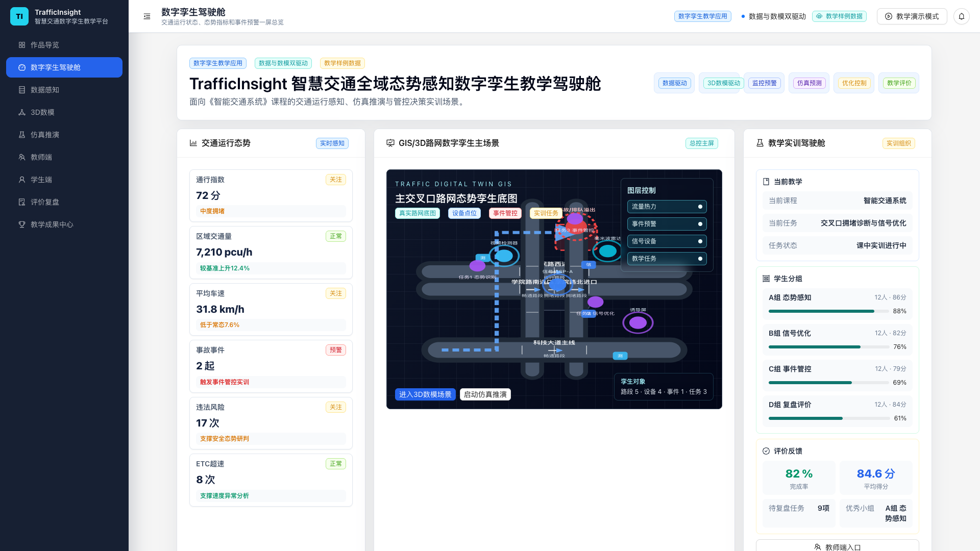Screen dimensions: 980x551
Task: Open 教学成果中心 from sidebar
Action: tap(64, 224)
